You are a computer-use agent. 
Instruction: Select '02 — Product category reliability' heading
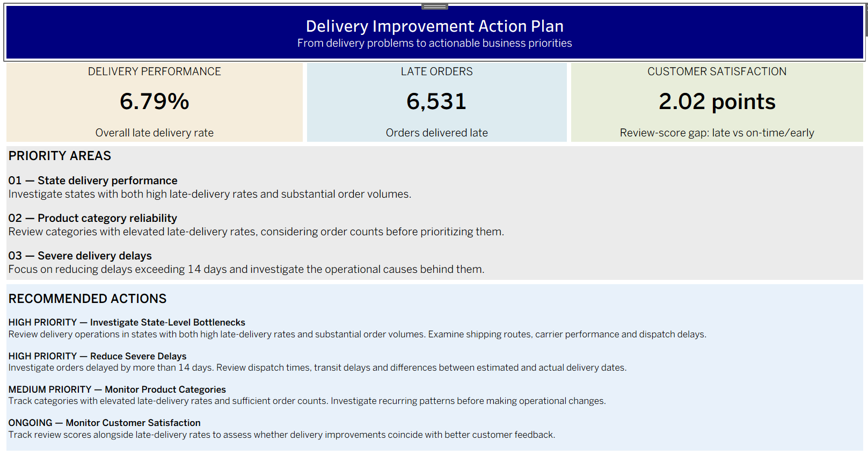93,218
